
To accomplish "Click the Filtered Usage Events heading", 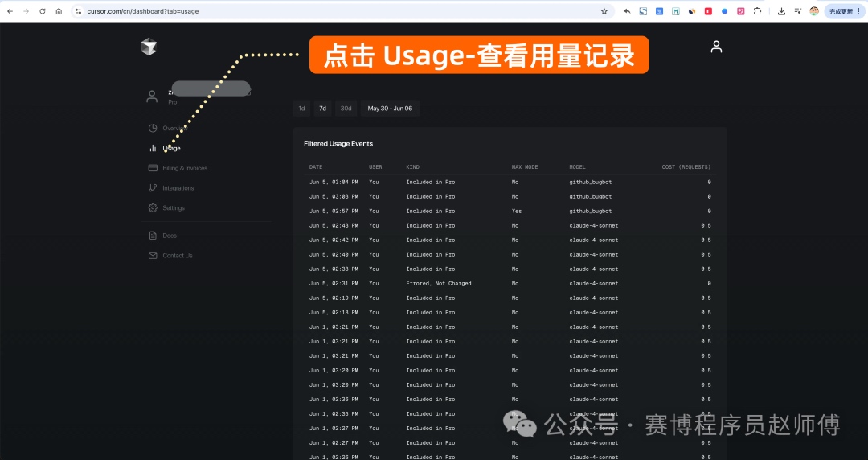I will point(338,143).
